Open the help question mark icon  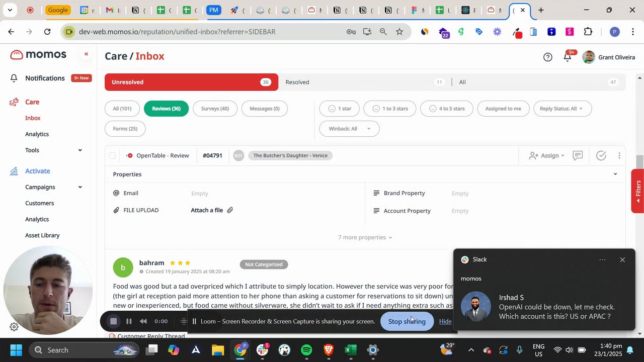pyautogui.click(x=548, y=57)
